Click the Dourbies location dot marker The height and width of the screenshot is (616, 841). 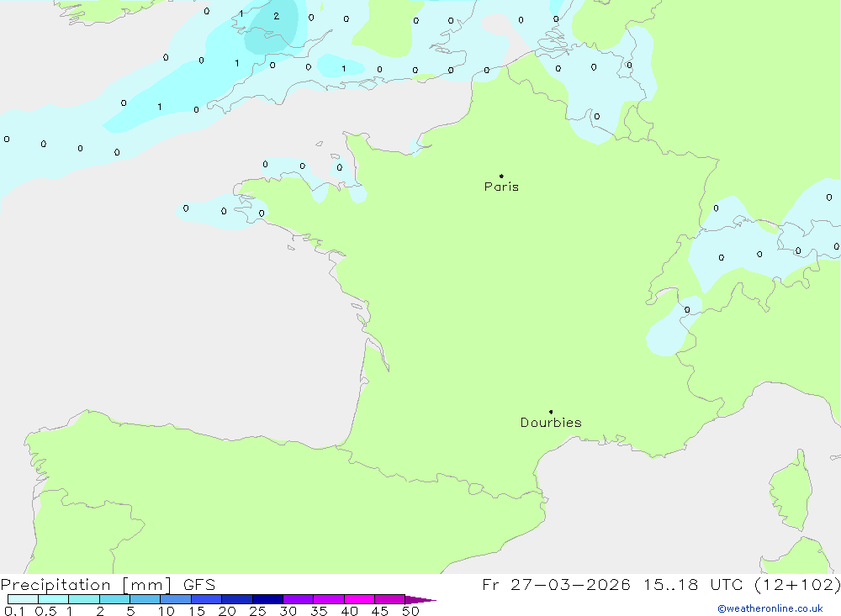[x=551, y=412]
